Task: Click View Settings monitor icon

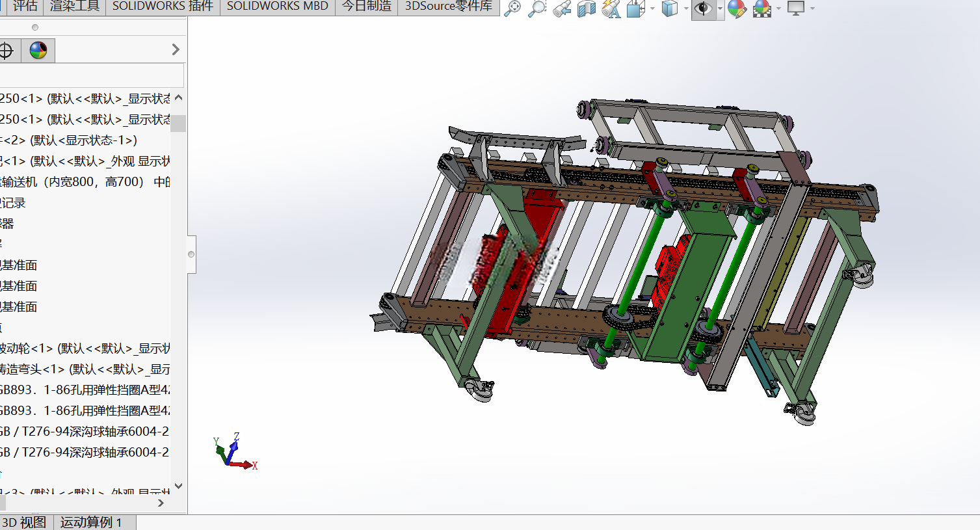Action: [796, 8]
